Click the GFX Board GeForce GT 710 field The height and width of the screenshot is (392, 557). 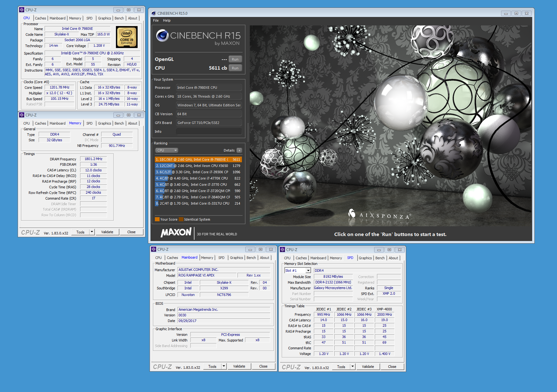209,123
